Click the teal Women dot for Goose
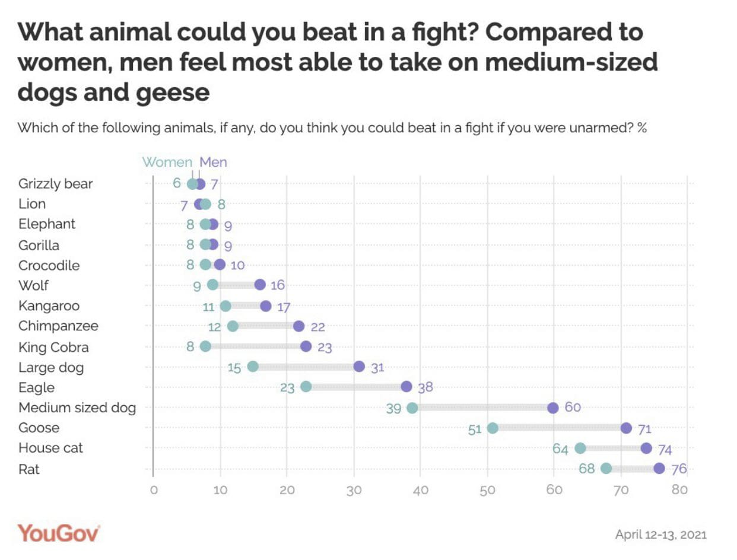 click(x=493, y=428)
